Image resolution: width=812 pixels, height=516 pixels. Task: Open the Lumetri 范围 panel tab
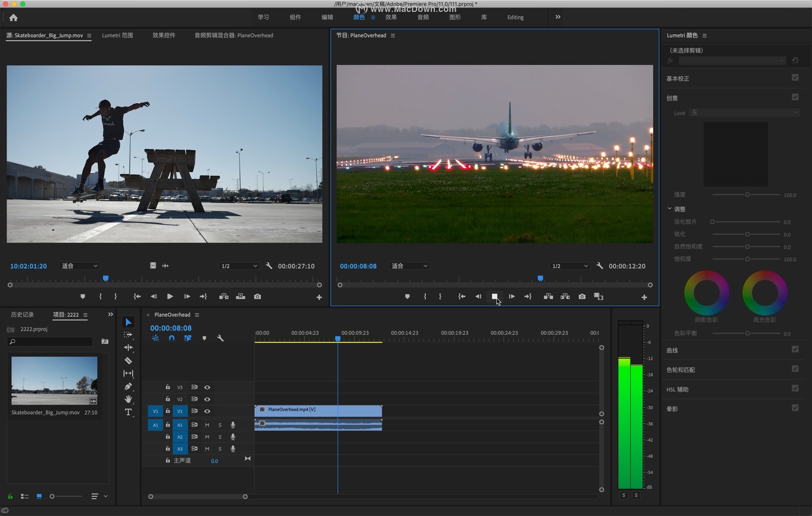(x=117, y=35)
